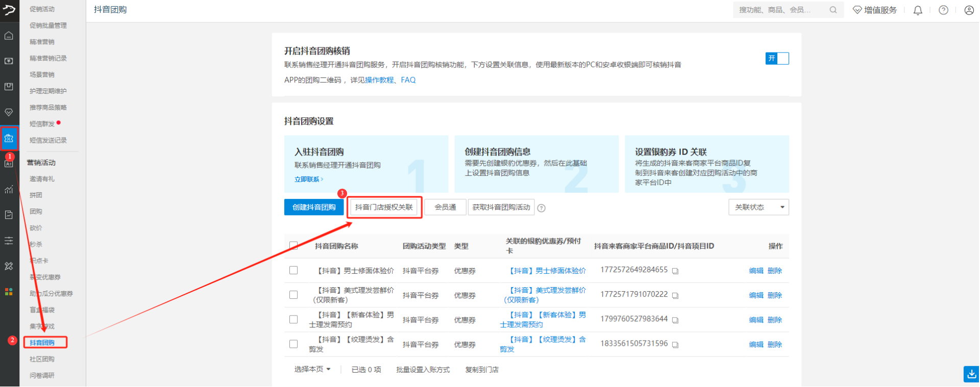The width and height of the screenshot is (980, 387).
Task: Check the 男士修面体验价 row checkbox
Action: pos(293,270)
